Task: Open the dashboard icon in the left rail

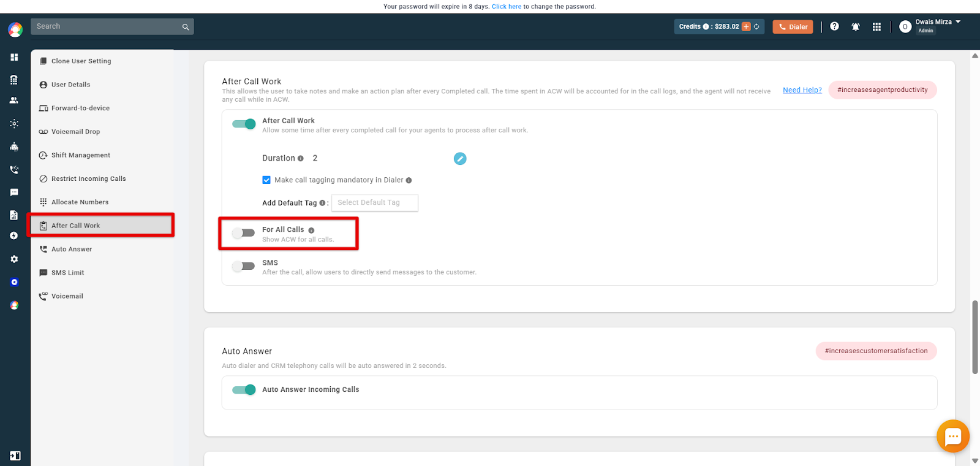Action: (14, 57)
